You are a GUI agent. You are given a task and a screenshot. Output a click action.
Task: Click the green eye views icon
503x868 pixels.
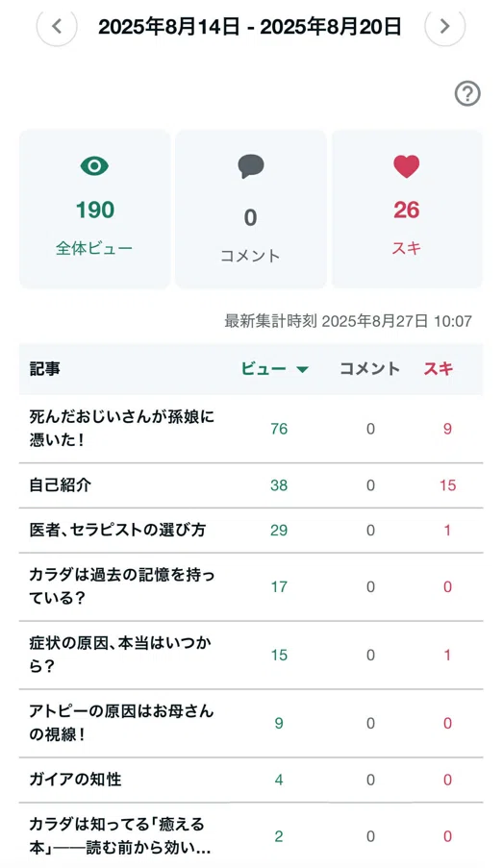[x=94, y=165]
